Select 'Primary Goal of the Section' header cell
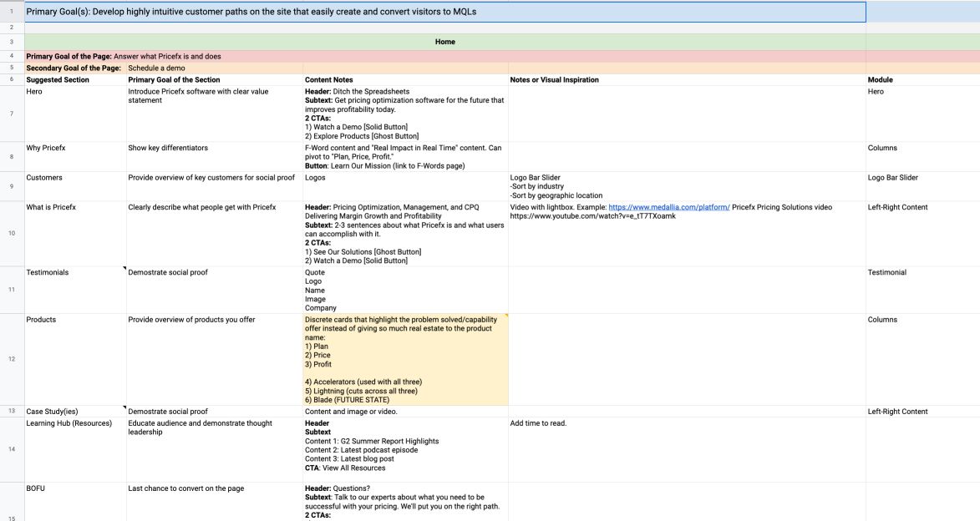Screen dimensions: 980x521 pyautogui.click(x=215, y=80)
